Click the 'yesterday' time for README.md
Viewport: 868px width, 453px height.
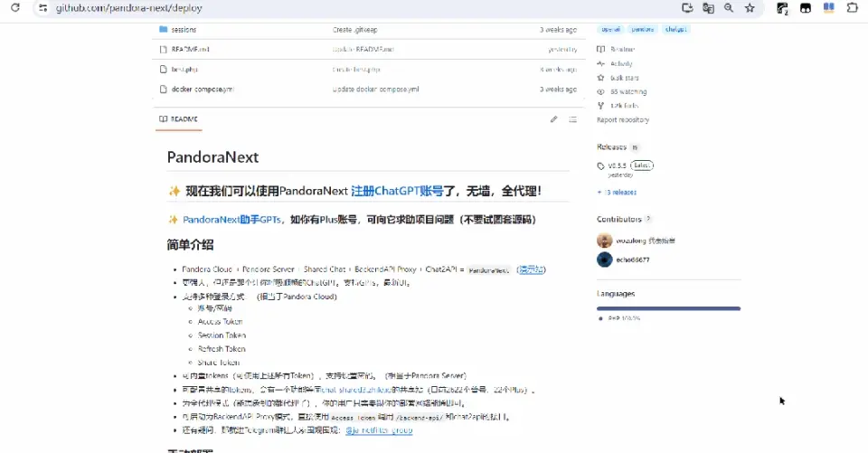(562, 50)
